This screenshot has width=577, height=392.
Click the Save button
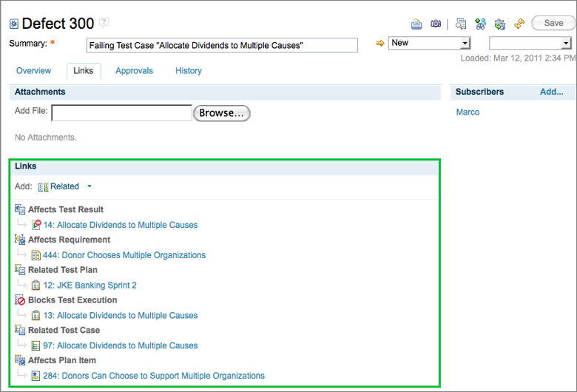click(553, 23)
